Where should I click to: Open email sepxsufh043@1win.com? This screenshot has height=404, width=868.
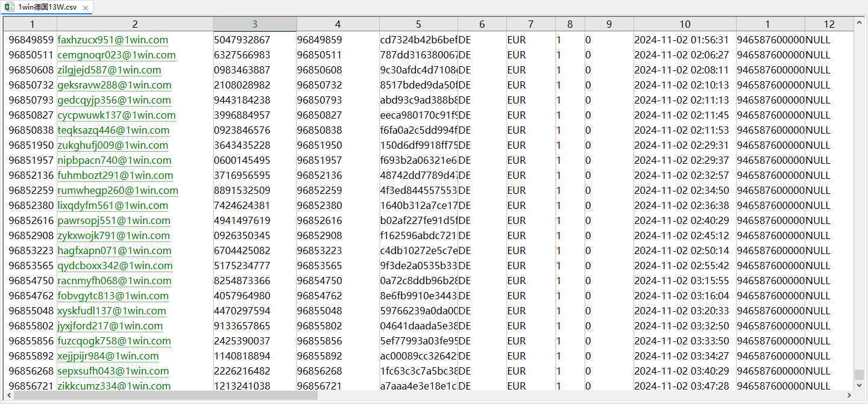113,371
